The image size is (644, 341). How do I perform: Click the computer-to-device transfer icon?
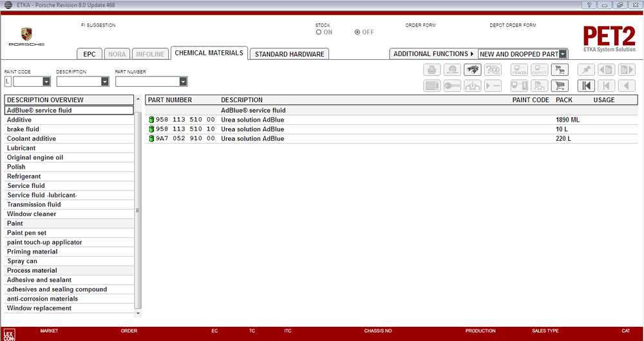pos(519,86)
